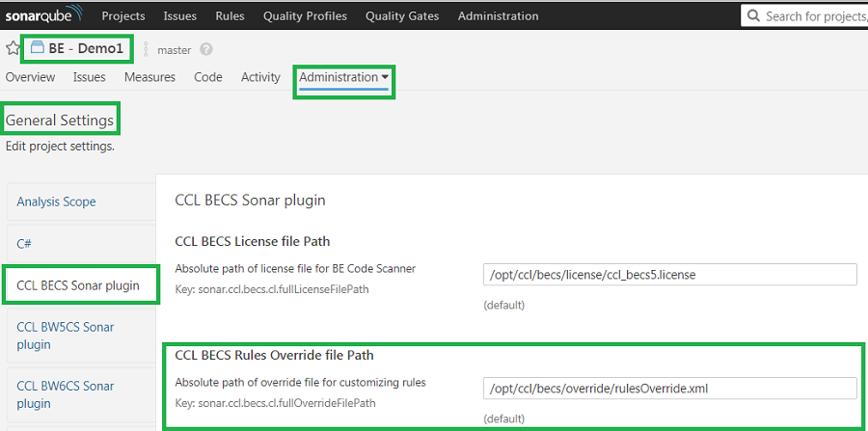Go to Rules in the top bar
Image resolution: width=868 pixels, height=431 pixels.
pyautogui.click(x=230, y=16)
